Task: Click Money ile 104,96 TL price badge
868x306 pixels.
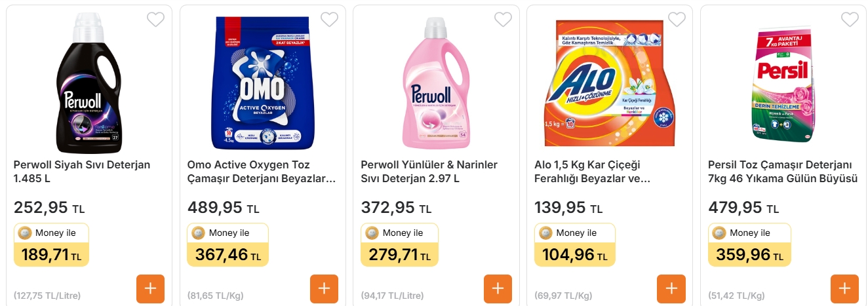Action: pos(574,245)
